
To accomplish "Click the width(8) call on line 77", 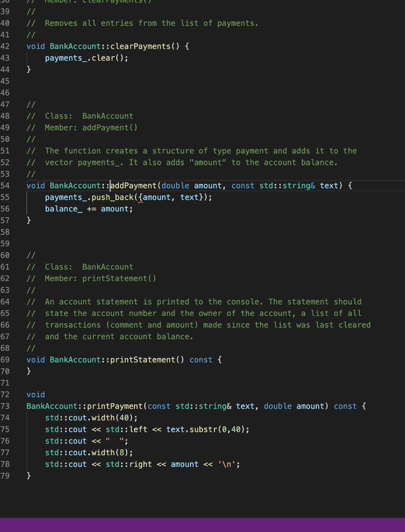I will tap(110, 453).
